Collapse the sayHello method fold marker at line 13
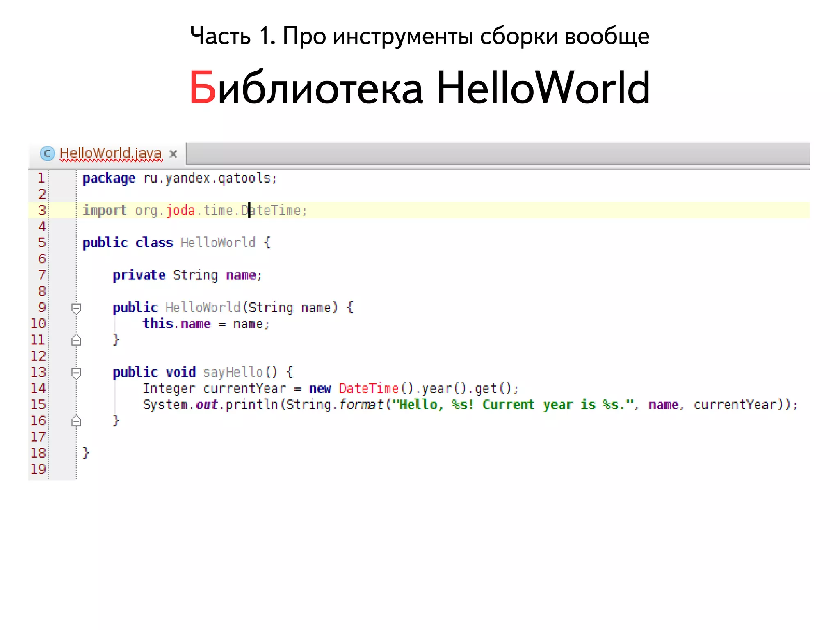This screenshot has width=840, height=630. tap(76, 373)
